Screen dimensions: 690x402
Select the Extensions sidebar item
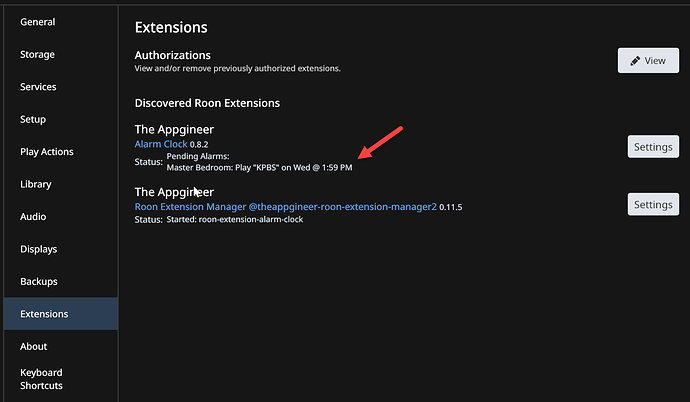click(44, 314)
